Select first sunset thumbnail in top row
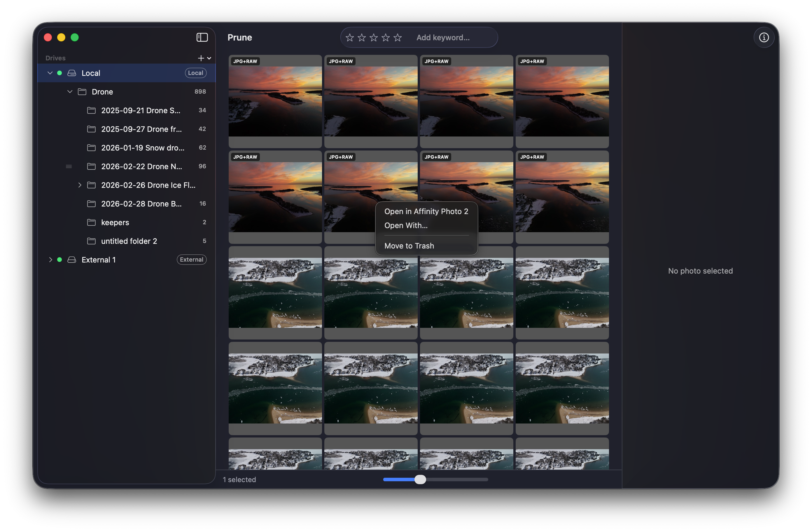This screenshot has height=532, width=812. click(275, 101)
